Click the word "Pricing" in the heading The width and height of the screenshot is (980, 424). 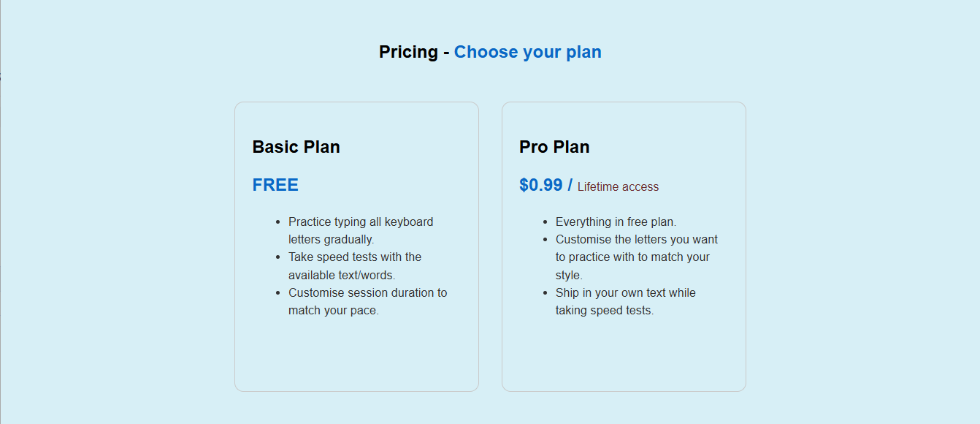coord(408,52)
